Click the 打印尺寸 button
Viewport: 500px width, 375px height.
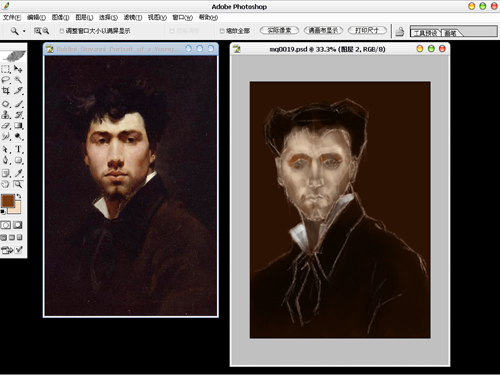click(x=367, y=30)
